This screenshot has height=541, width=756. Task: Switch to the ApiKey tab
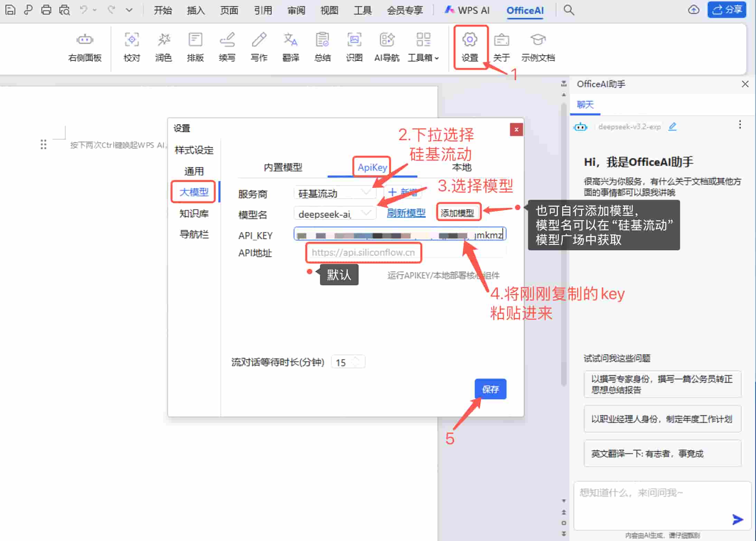click(372, 167)
